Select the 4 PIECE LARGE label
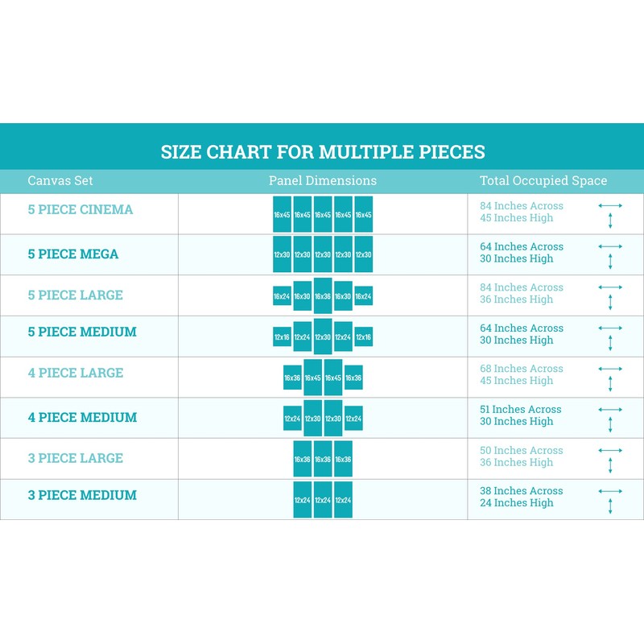Image resolution: width=644 pixels, height=644 pixels. click(76, 373)
